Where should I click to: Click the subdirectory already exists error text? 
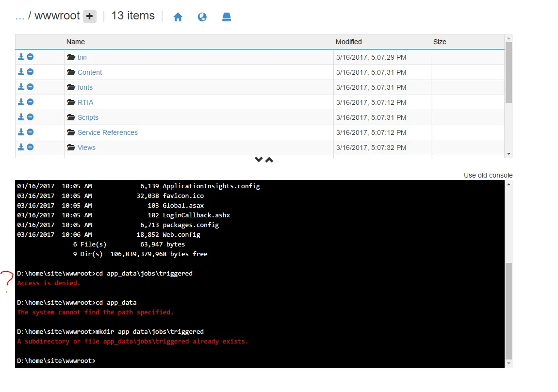pyautogui.click(x=132, y=342)
